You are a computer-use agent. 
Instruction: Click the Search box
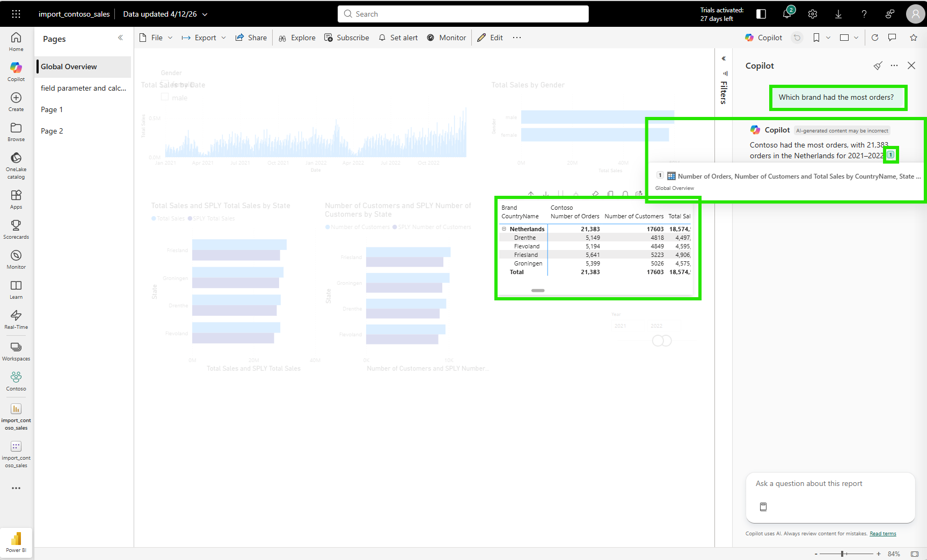(x=463, y=14)
